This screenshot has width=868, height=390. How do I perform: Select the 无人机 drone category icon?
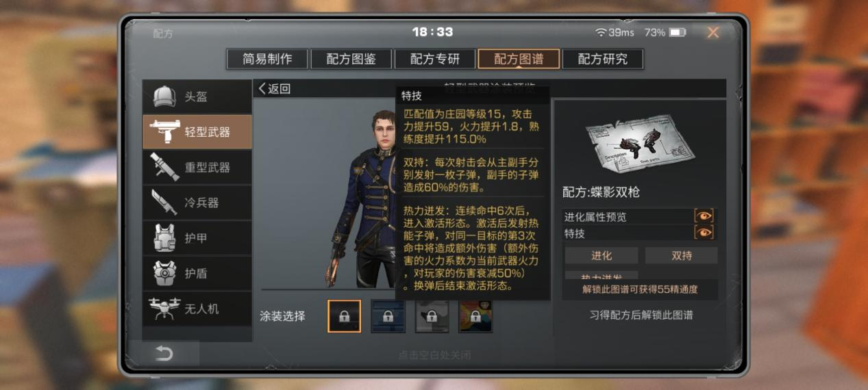point(164,309)
